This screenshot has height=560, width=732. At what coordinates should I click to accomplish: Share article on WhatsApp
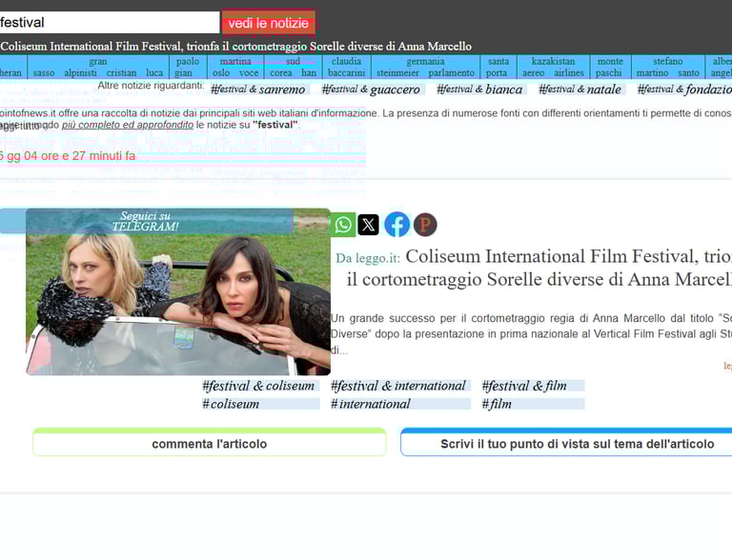click(343, 225)
